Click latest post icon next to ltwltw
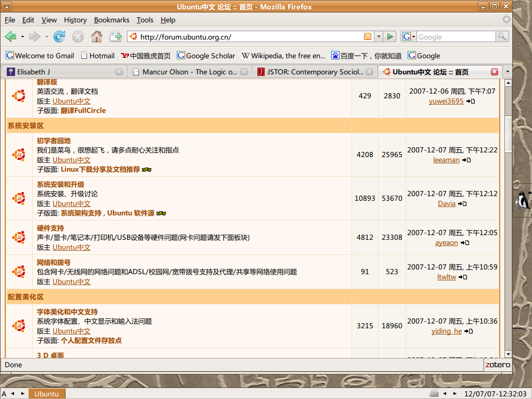 (463, 277)
